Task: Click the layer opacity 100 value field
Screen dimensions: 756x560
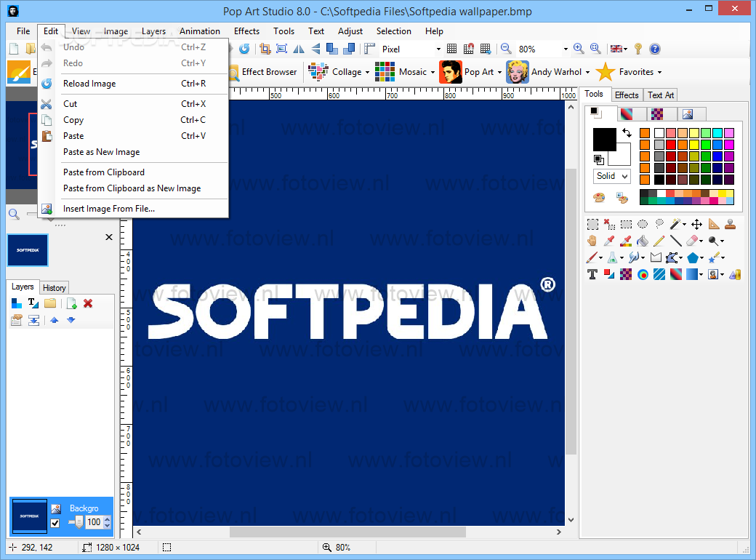Action: coord(94,522)
